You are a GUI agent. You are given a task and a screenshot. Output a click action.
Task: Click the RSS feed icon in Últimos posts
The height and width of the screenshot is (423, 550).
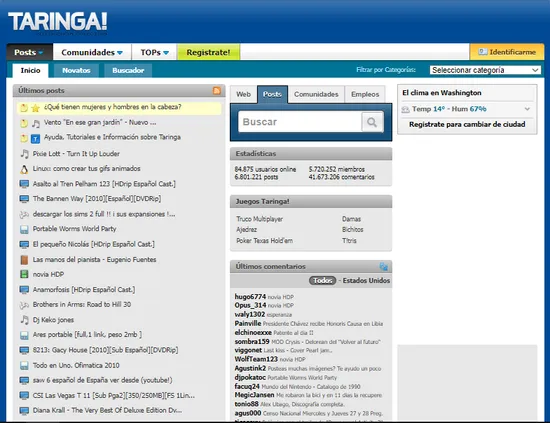[217, 90]
